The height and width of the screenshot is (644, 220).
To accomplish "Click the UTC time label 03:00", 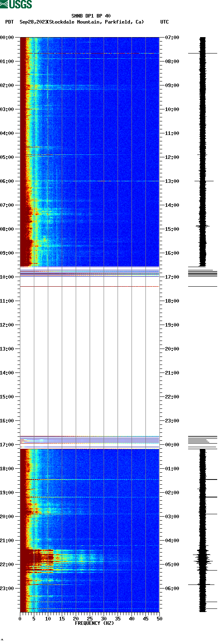I will pyautogui.click(x=172, y=517).
